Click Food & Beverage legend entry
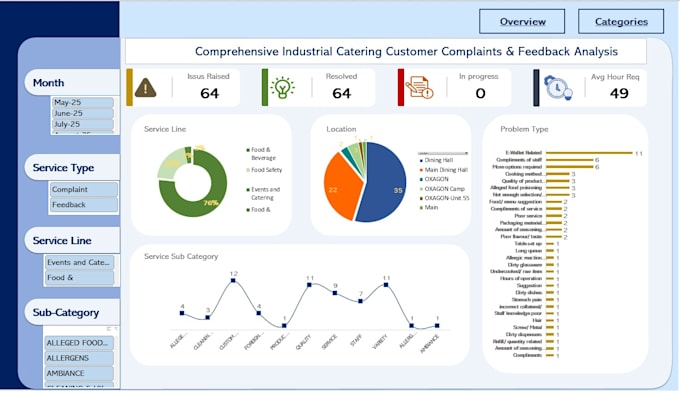 click(261, 153)
